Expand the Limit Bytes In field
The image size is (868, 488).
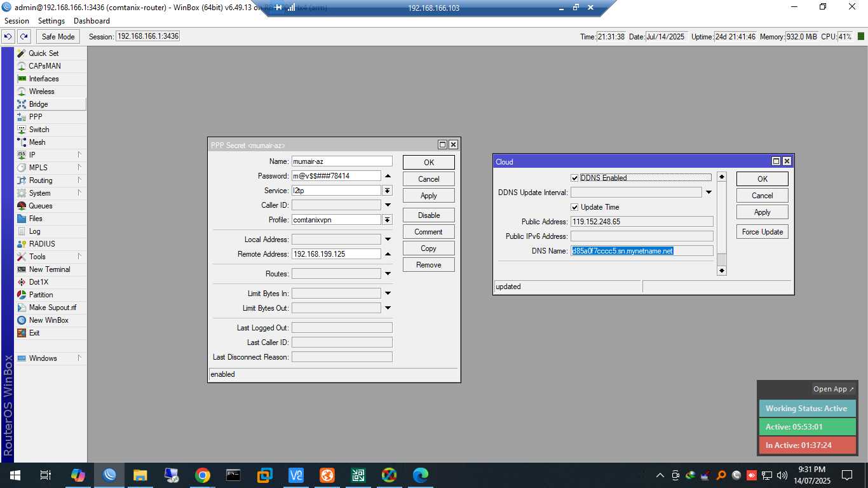click(x=388, y=294)
